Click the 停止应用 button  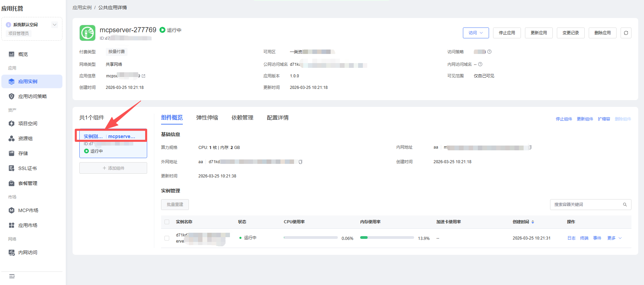tap(507, 33)
